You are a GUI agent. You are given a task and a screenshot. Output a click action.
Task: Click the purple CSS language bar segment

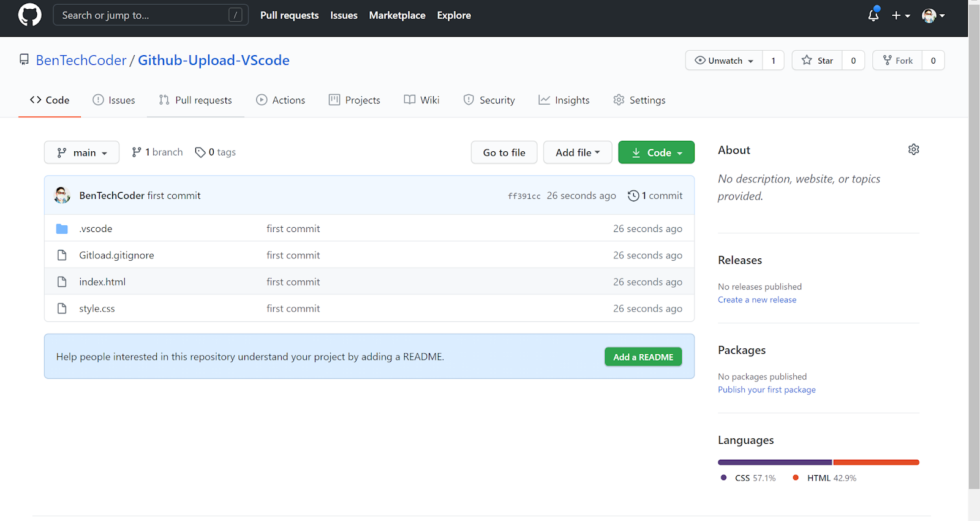[x=775, y=462]
